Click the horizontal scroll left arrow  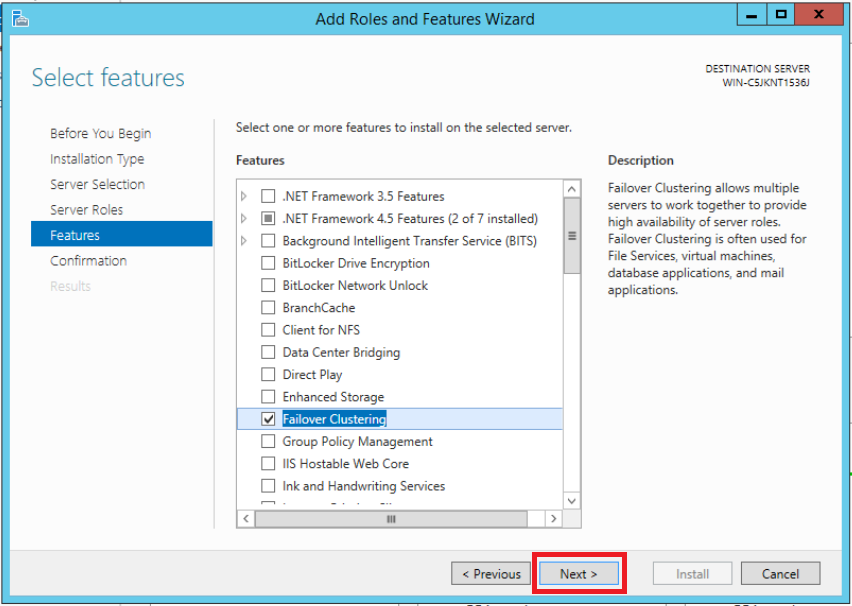(245, 519)
